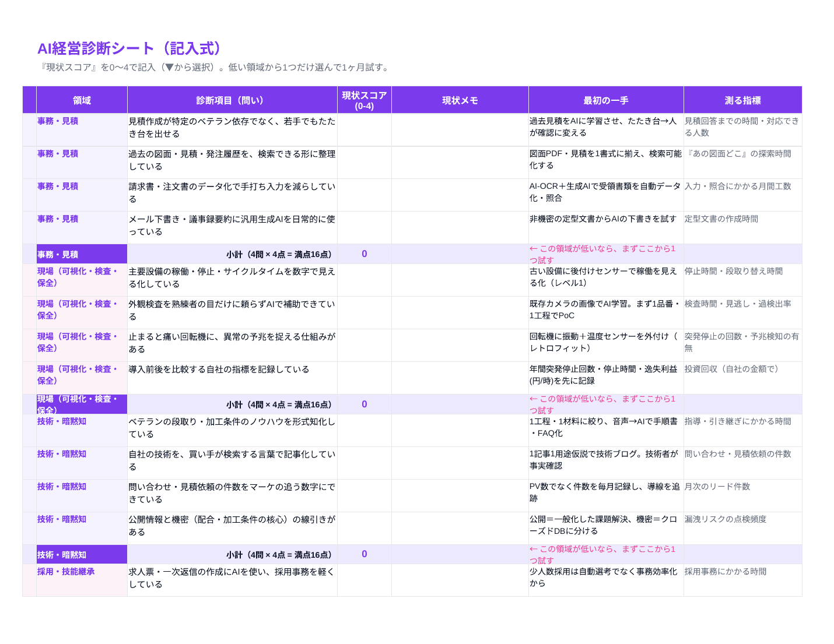Click the '現状メモ' column header
834x644 pixels.
click(460, 100)
